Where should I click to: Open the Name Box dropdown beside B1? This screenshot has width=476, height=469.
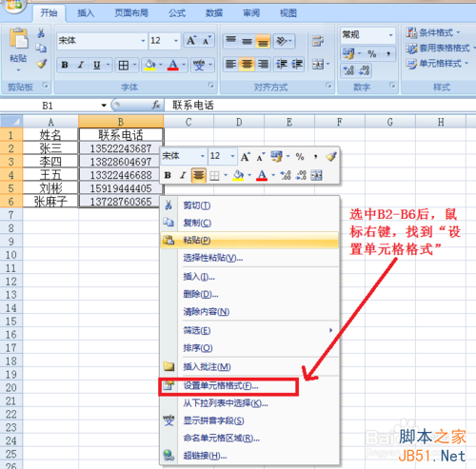coord(104,106)
